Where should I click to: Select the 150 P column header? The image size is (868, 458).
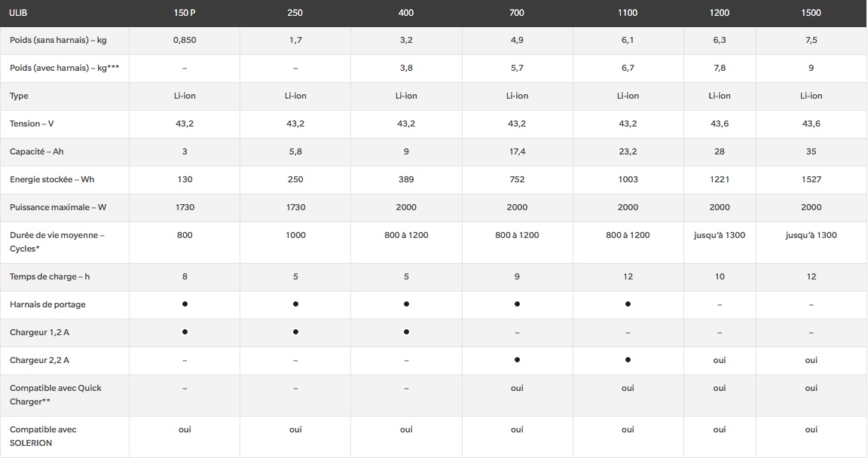point(185,13)
